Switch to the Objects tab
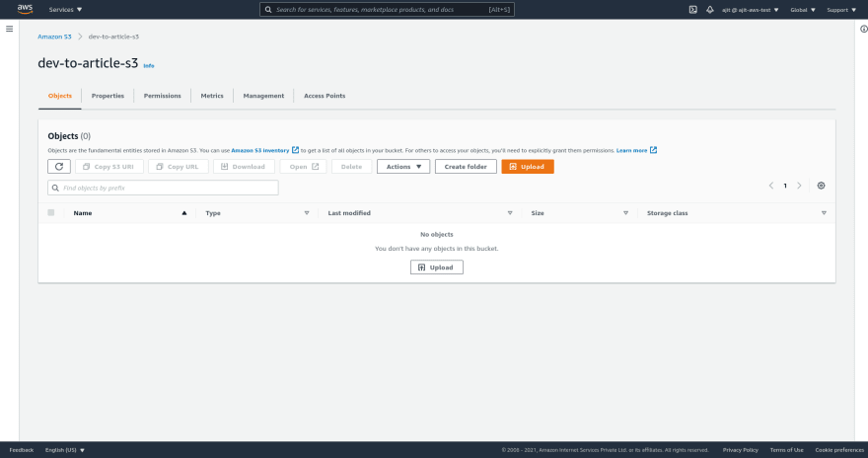868x458 pixels. [60, 96]
